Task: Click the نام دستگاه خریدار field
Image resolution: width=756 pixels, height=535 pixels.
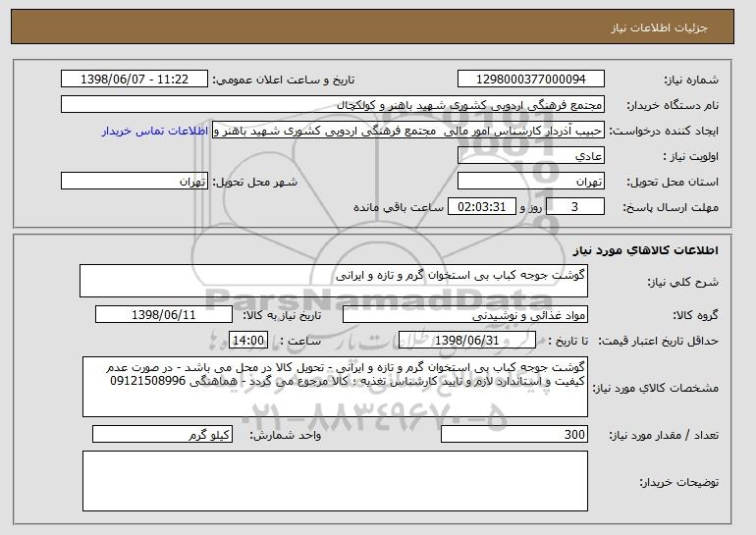Action: [x=333, y=105]
